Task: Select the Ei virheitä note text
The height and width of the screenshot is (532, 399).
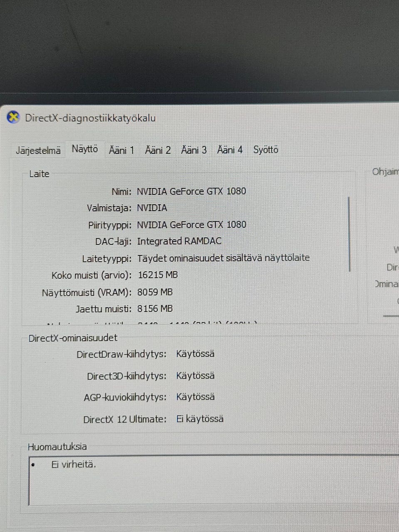Action: (74, 464)
